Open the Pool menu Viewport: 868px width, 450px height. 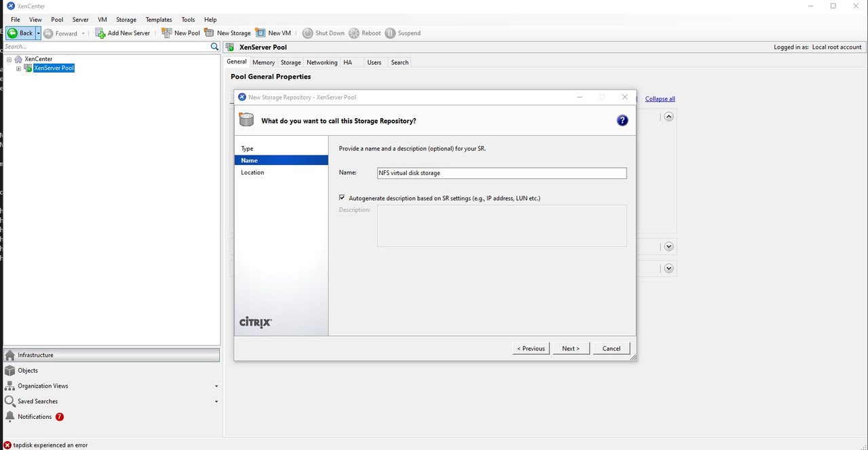point(57,20)
